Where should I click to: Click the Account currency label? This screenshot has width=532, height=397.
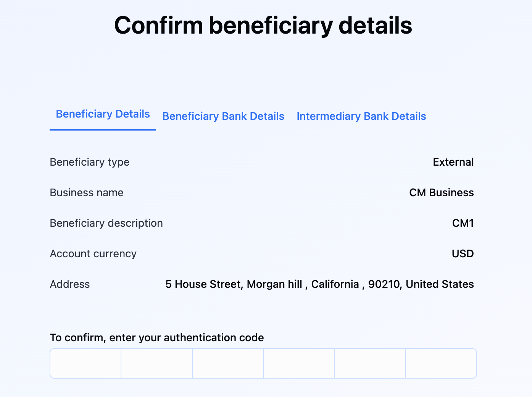93,254
